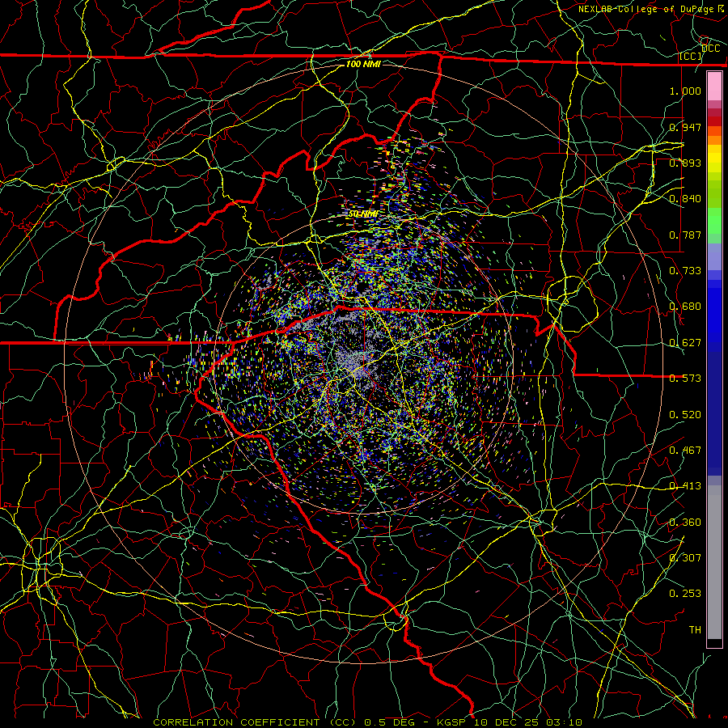This screenshot has width=728, height=728.
Task: Select the 0.253 scale value
Action: (685, 594)
